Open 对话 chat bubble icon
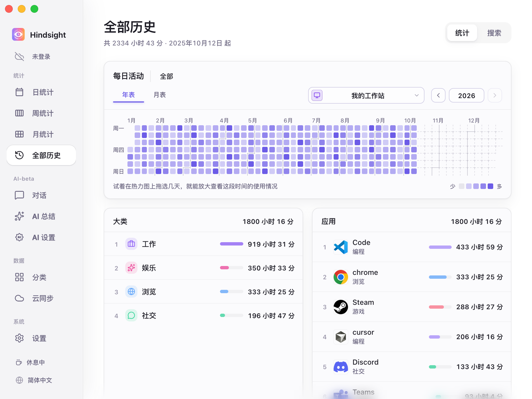 pos(19,195)
